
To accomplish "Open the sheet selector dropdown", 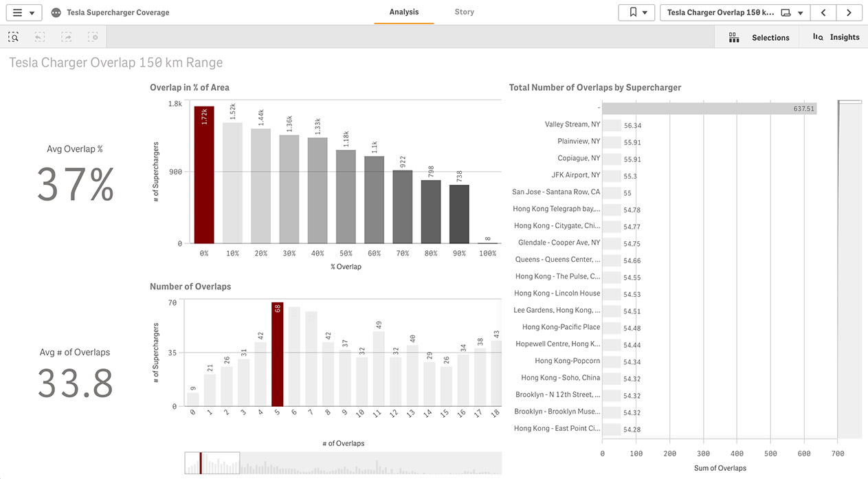I will coord(735,12).
